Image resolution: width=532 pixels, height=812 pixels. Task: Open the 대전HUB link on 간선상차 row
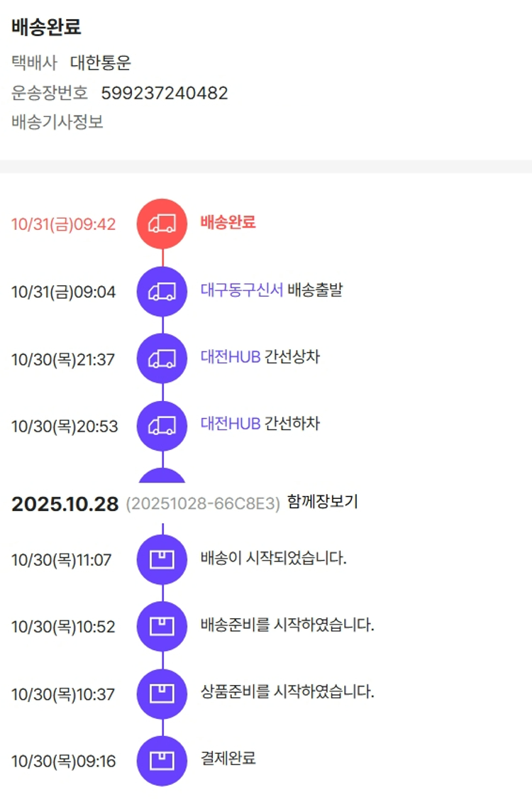(231, 357)
